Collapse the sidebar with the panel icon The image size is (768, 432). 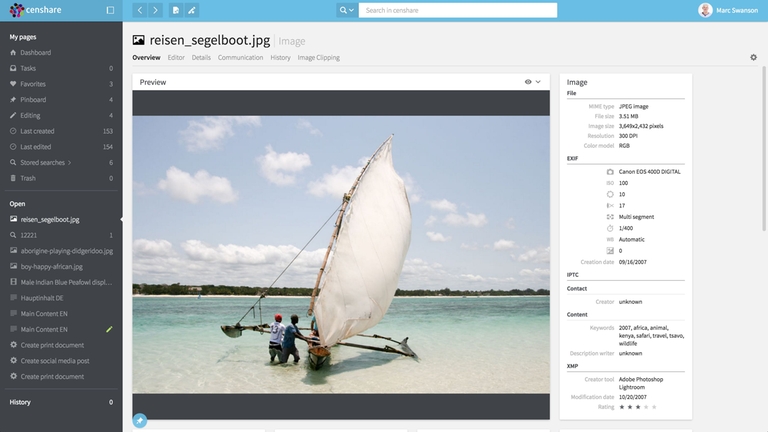[110, 10]
